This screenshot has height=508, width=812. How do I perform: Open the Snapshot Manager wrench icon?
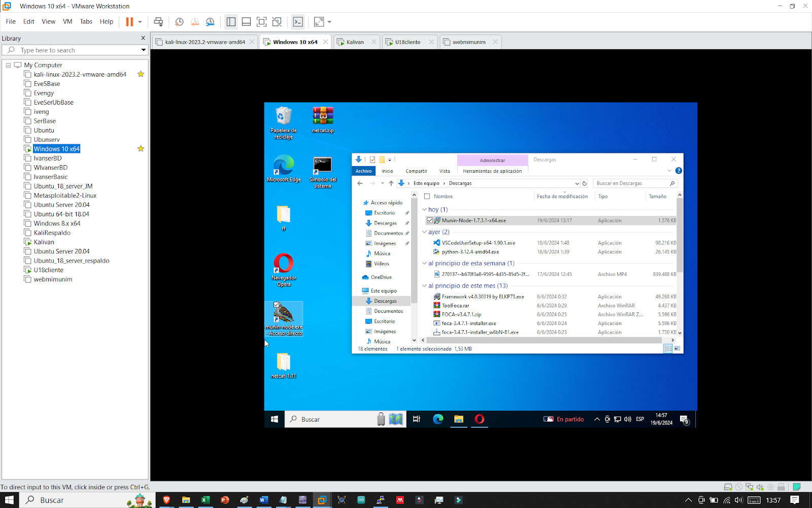tap(210, 22)
